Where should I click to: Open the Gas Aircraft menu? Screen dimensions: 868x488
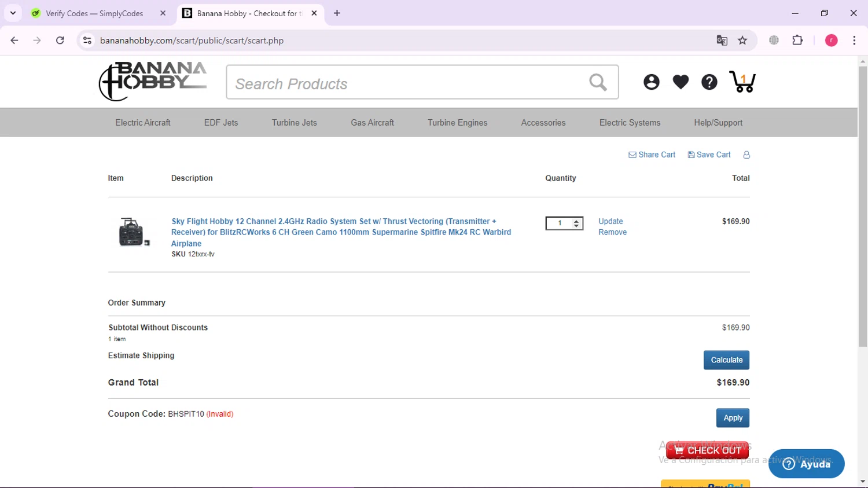coord(372,123)
